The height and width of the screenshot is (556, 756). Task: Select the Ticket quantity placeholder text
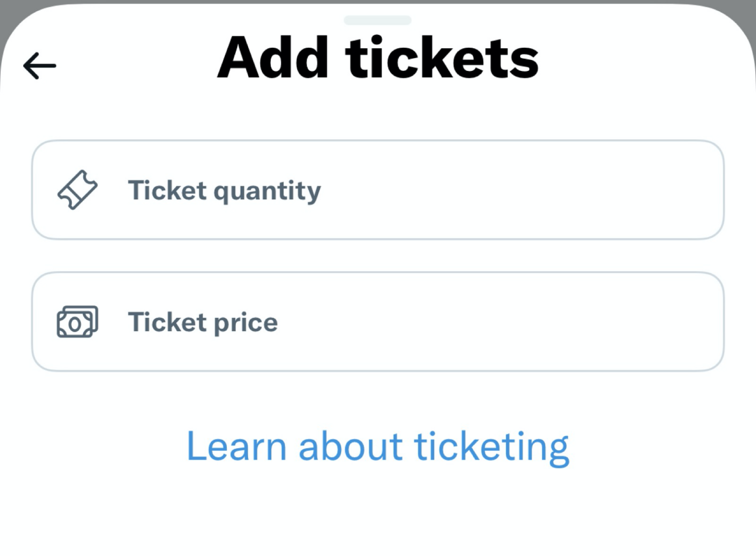pyautogui.click(x=224, y=191)
